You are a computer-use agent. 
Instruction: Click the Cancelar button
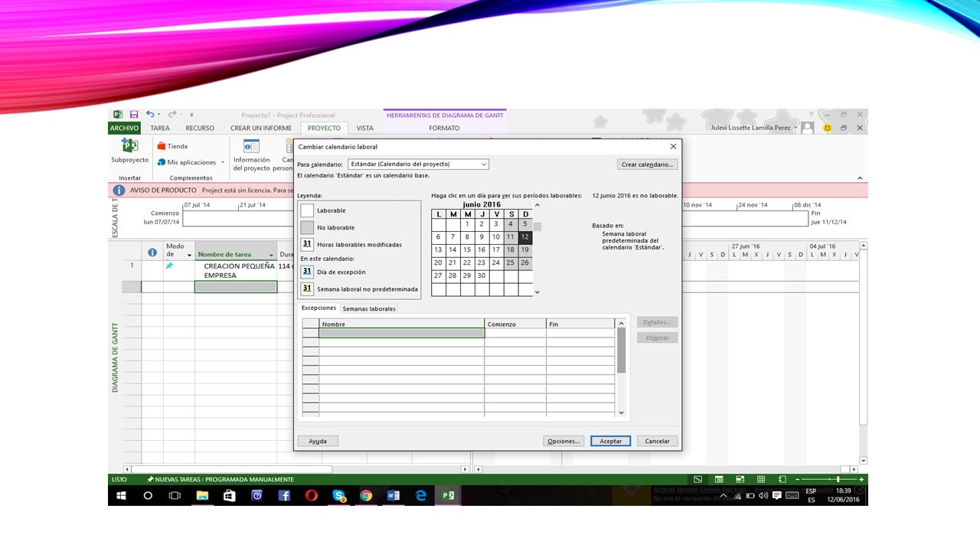click(x=657, y=441)
